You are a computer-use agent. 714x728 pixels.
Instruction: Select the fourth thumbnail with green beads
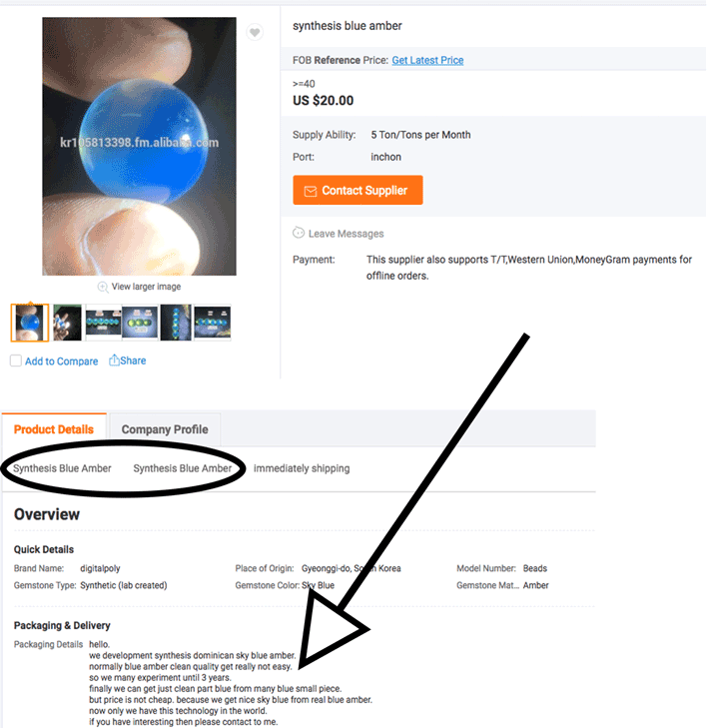(x=140, y=323)
